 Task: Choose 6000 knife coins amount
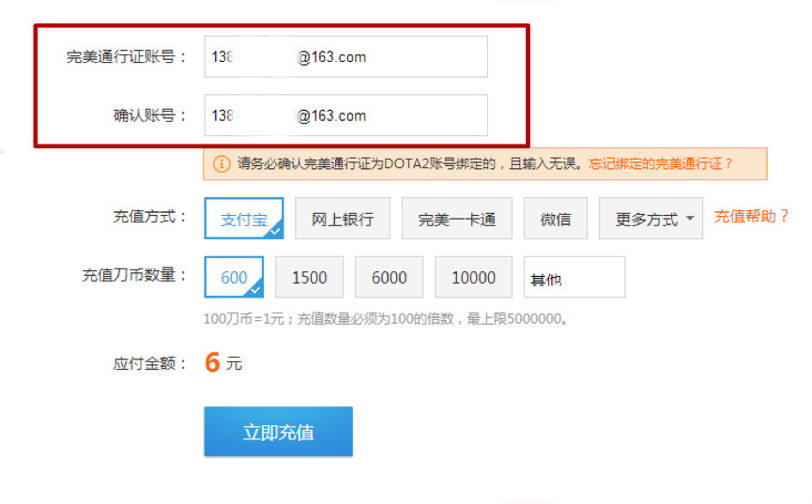pos(389,277)
